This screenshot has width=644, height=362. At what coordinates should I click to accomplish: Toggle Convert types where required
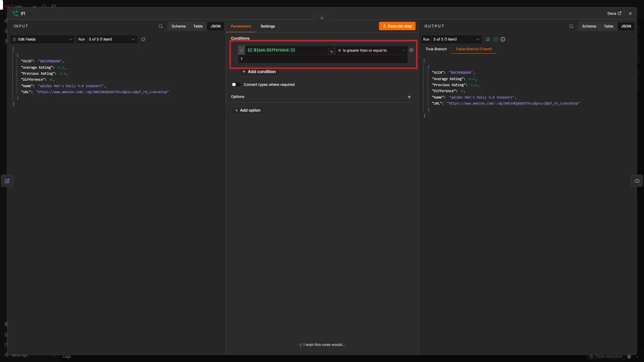click(x=236, y=84)
